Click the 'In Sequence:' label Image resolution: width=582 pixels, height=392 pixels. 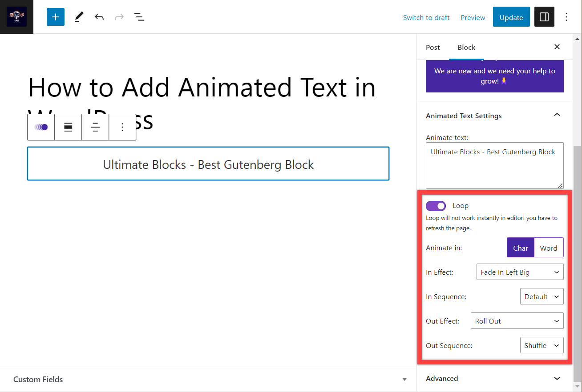(x=446, y=296)
